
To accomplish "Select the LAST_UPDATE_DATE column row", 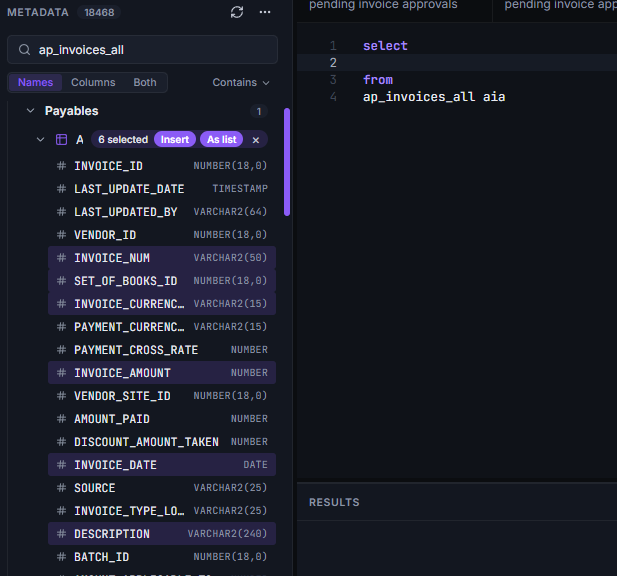I will pyautogui.click(x=162, y=189).
